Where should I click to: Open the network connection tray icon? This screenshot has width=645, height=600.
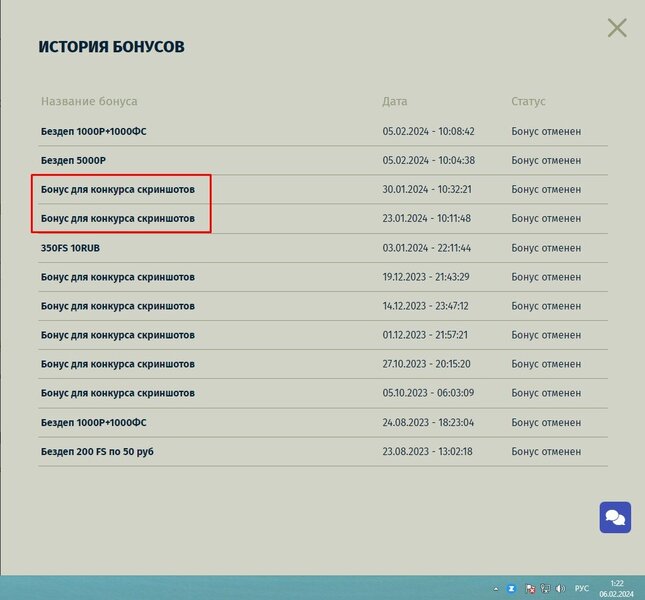pos(544,588)
